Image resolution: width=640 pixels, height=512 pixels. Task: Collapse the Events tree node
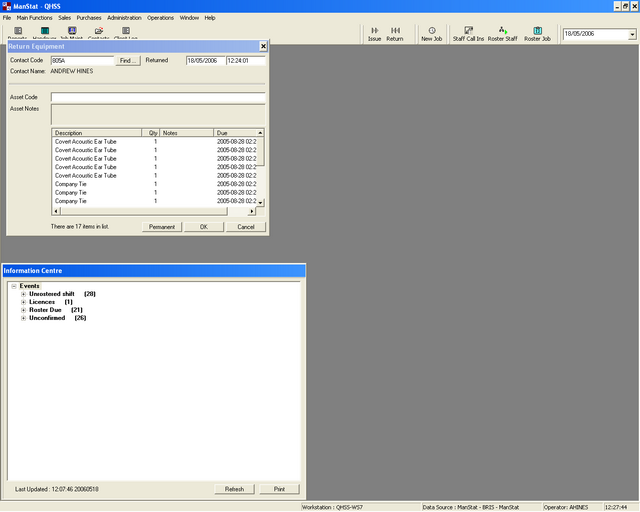coord(13,286)
